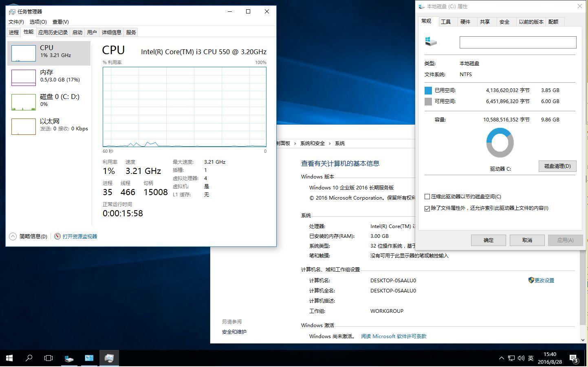The width and height of the screenshot is (588, 367).
Task: Click 系统和安全 in System window breadcrumb
Action: [313, 143]
